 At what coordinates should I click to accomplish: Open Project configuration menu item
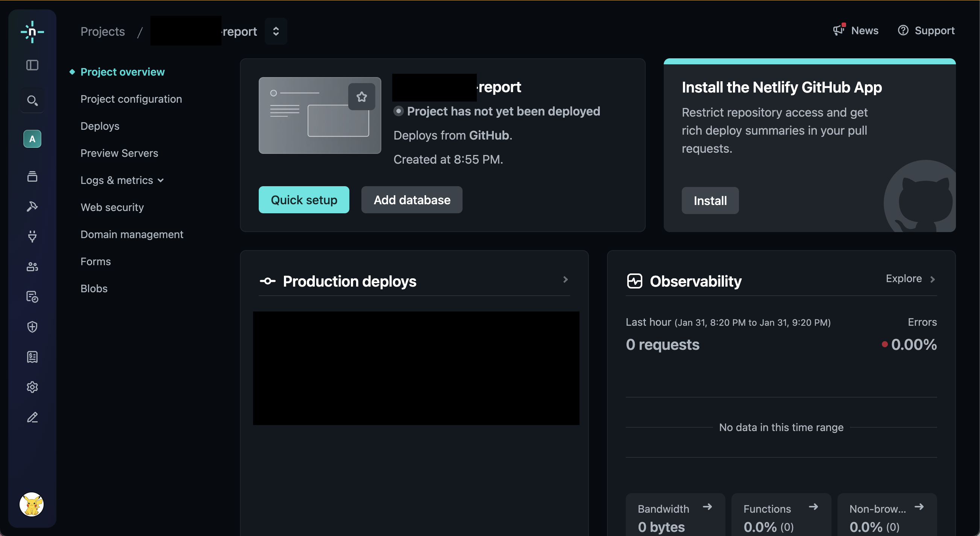(131, 99)
